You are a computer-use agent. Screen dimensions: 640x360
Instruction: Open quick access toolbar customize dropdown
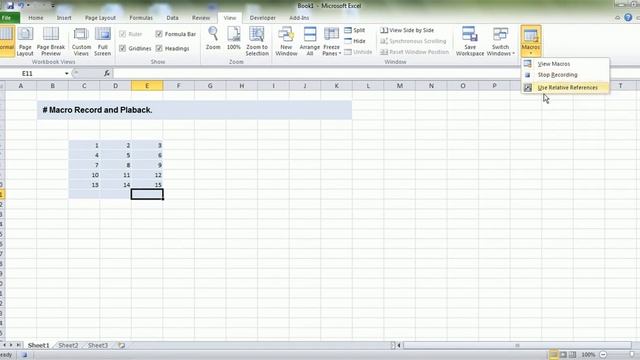(x=53, y=5)
